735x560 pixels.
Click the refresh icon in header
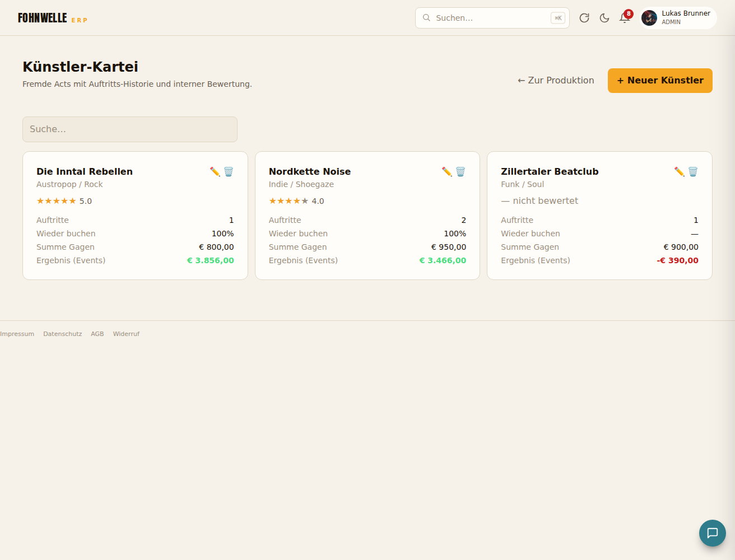[584, 18]
